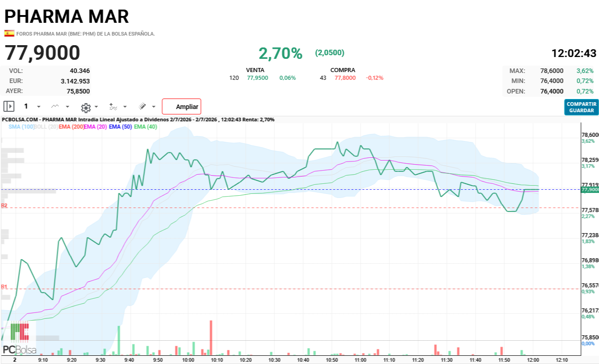The width and height of the screenshot is (599, 364).
Task: Toggle the SMA (100) indicator label
Action: click(21, 127)
